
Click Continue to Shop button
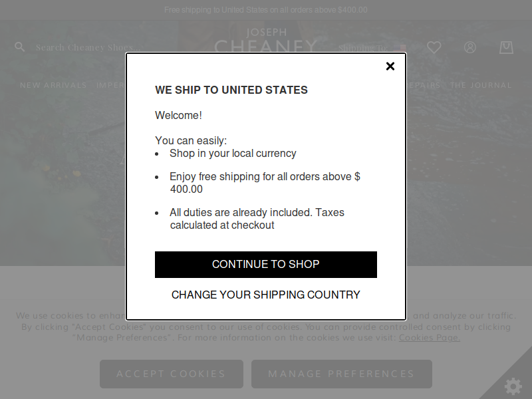[x=266, y=264]
